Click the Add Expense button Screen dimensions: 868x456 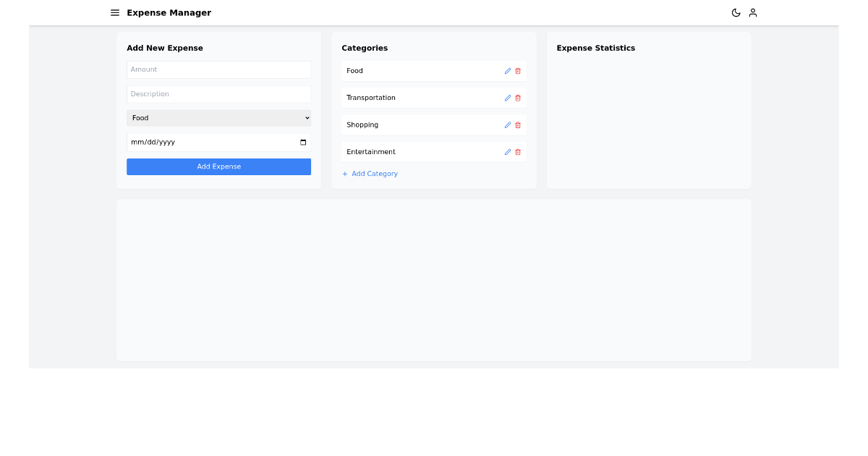tap(218, 166)
